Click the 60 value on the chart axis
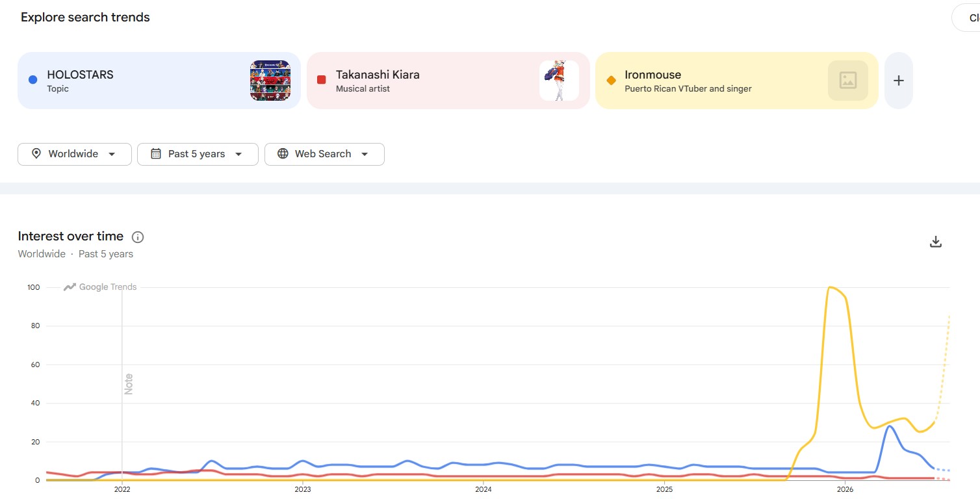 (x=35, y=365)
